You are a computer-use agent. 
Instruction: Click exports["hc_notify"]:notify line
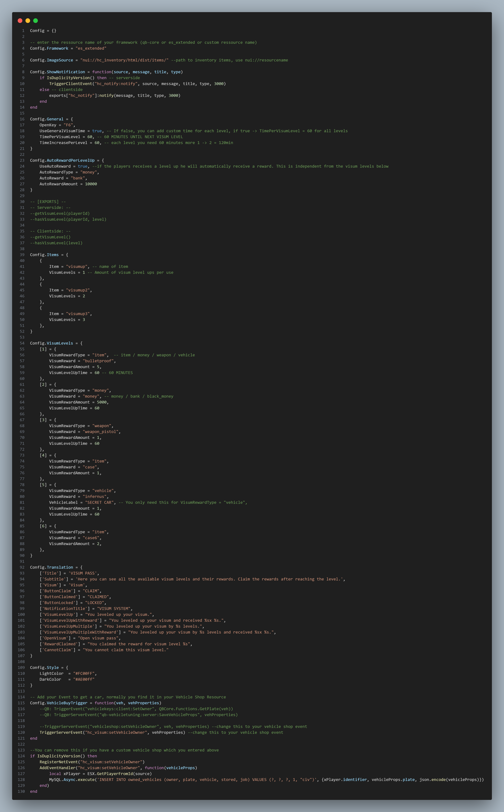[x=115, y=96]
